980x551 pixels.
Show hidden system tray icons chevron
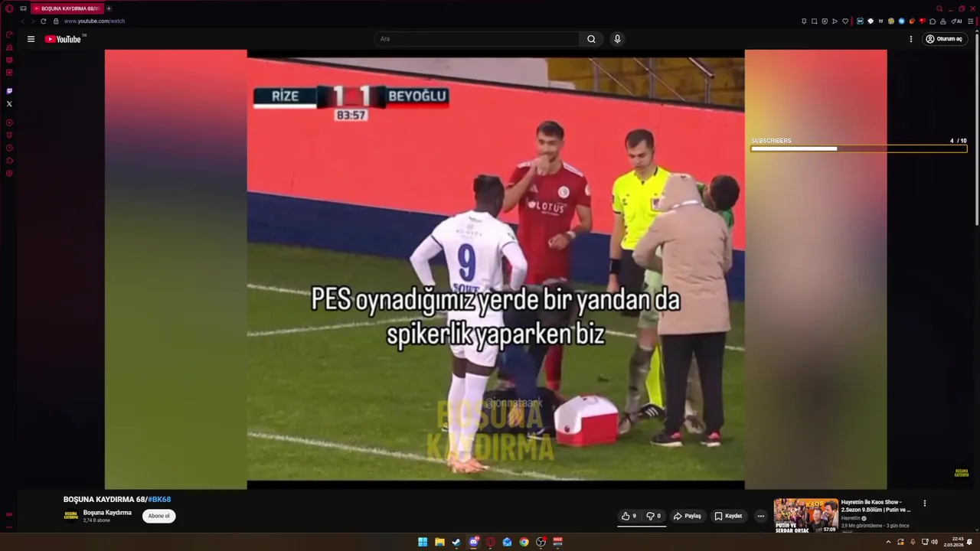point(888,542)
